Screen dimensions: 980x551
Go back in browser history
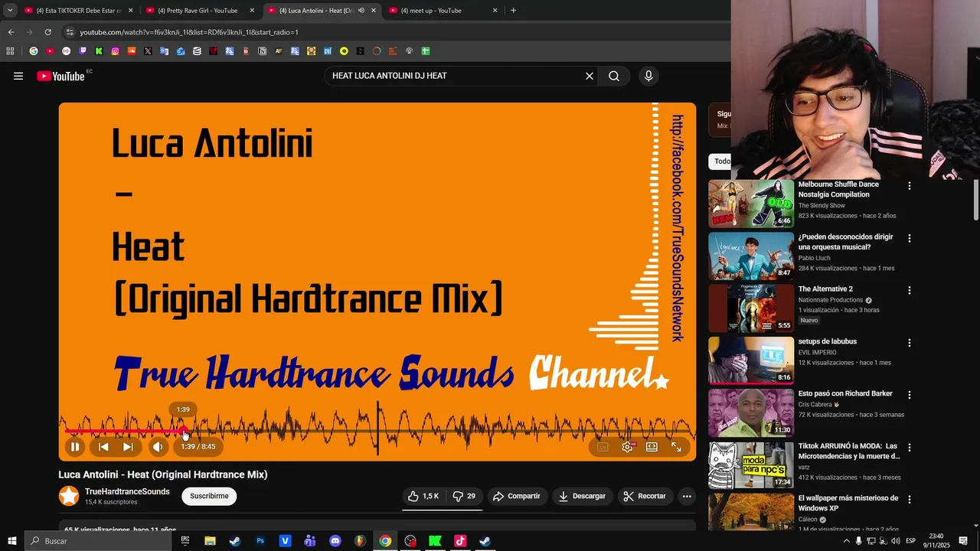[11, 32]
